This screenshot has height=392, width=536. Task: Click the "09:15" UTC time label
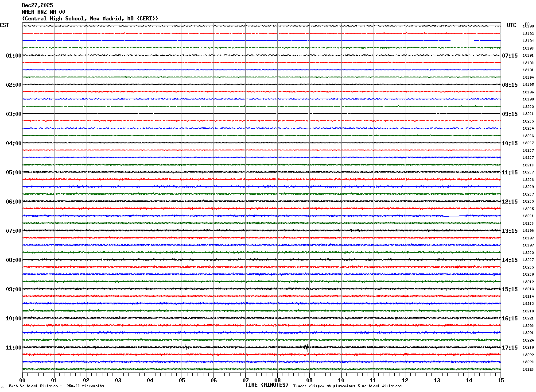(x=510, y=114)
